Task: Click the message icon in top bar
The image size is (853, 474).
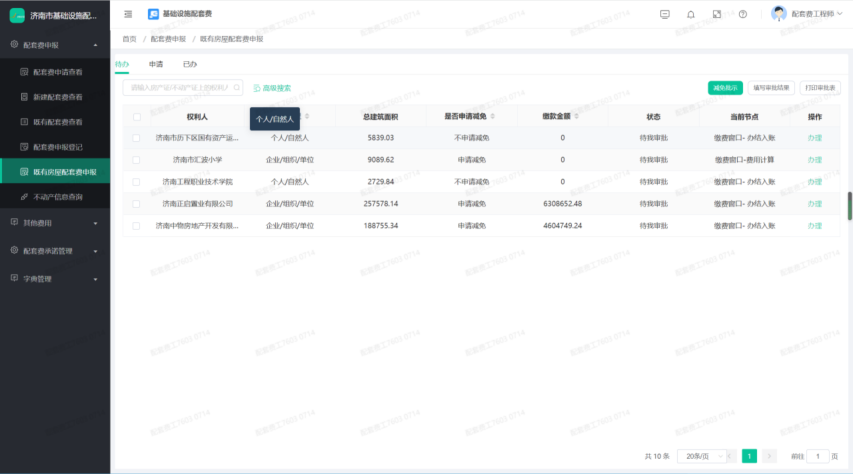Action: 665,14
